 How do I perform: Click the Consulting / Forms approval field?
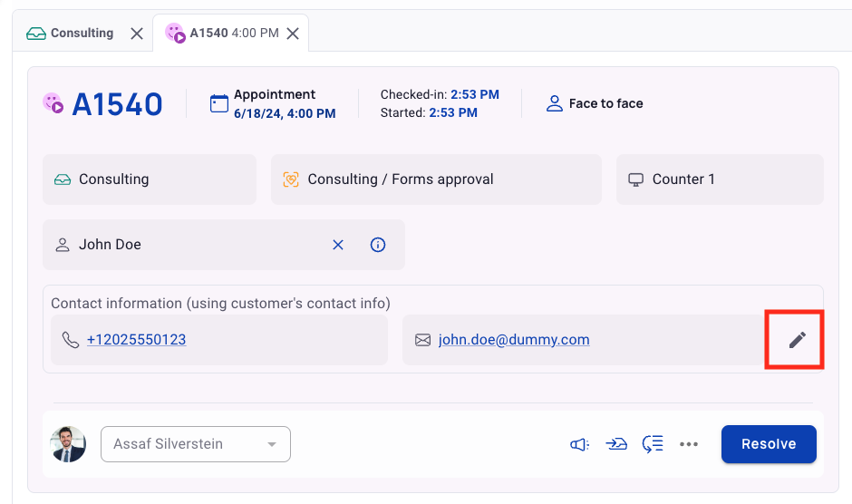click(x=436, y=179)
